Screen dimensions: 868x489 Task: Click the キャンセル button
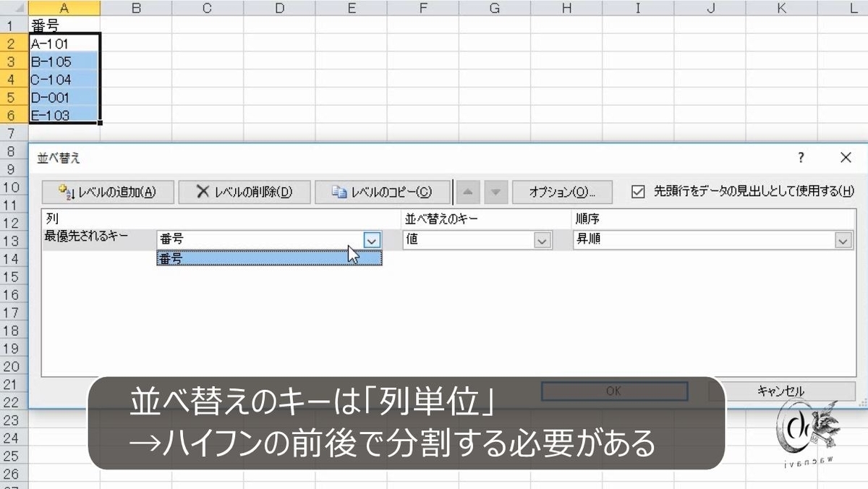click(782, 391)
